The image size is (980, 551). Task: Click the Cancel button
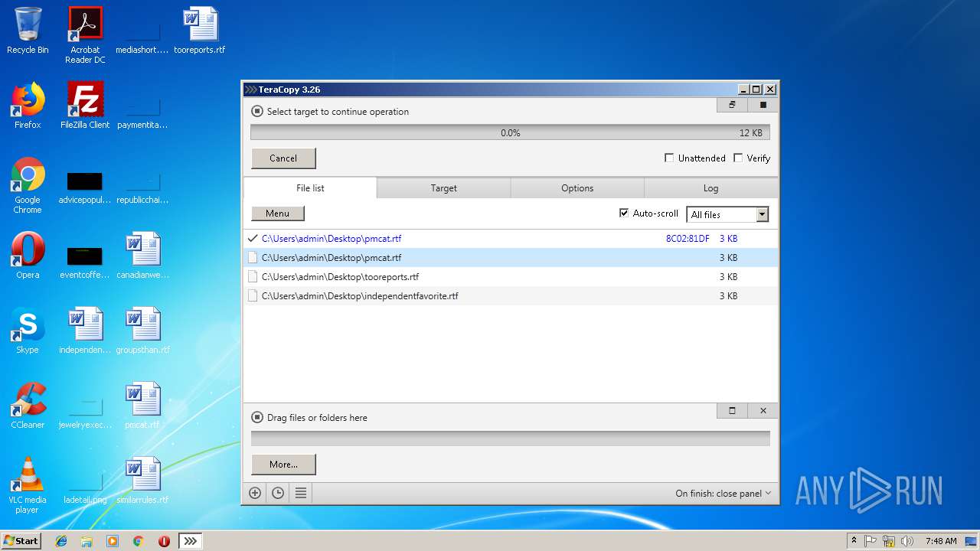(283, 158)
